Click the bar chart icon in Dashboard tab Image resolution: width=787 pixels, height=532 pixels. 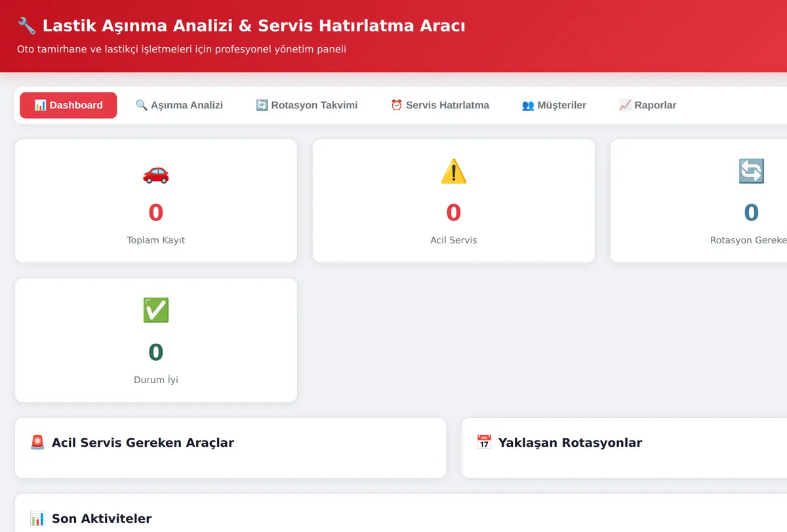coord(40,105)
